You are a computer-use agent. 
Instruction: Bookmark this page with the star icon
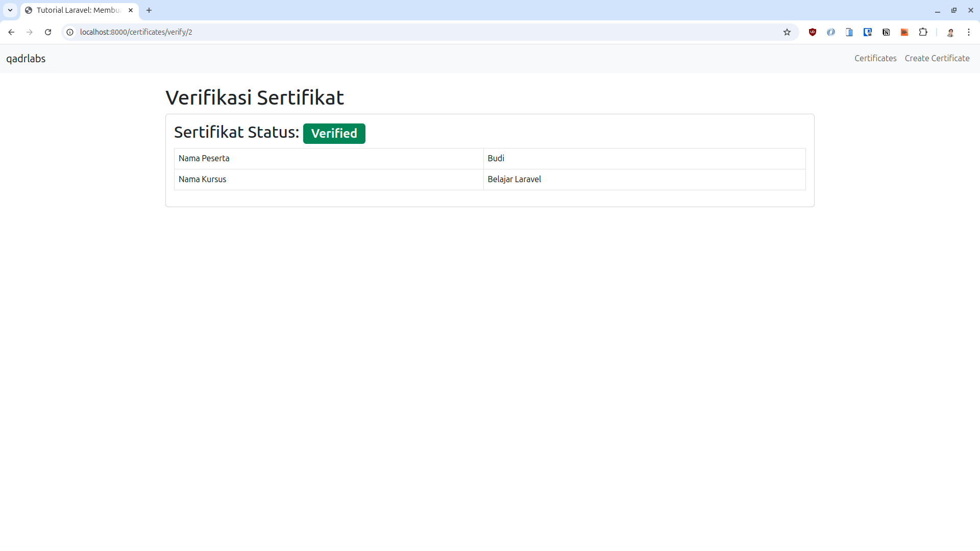pyautogui.click(x=787, y=32)
